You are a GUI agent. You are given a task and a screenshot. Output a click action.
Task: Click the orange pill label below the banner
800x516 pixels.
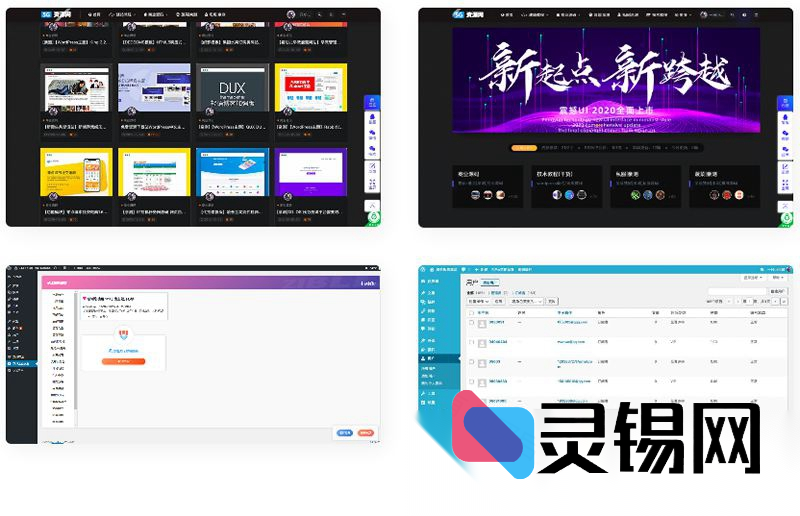(x=524, y=148)
